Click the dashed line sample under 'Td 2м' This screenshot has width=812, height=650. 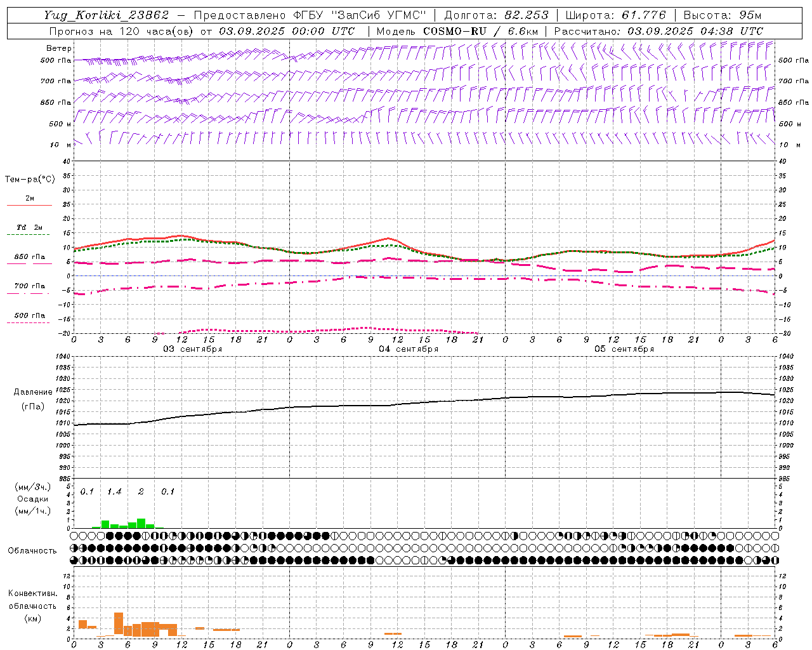[x=29, y=235]
